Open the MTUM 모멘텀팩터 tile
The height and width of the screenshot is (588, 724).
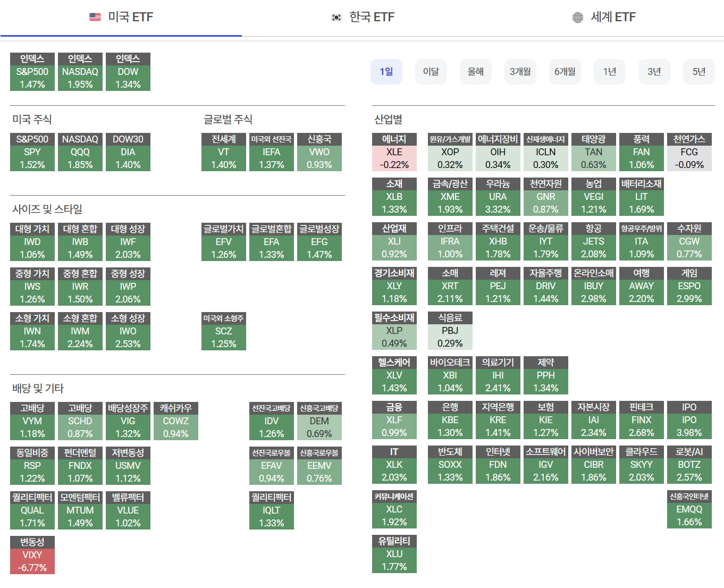pyautogui.click(x=80, y=510)
